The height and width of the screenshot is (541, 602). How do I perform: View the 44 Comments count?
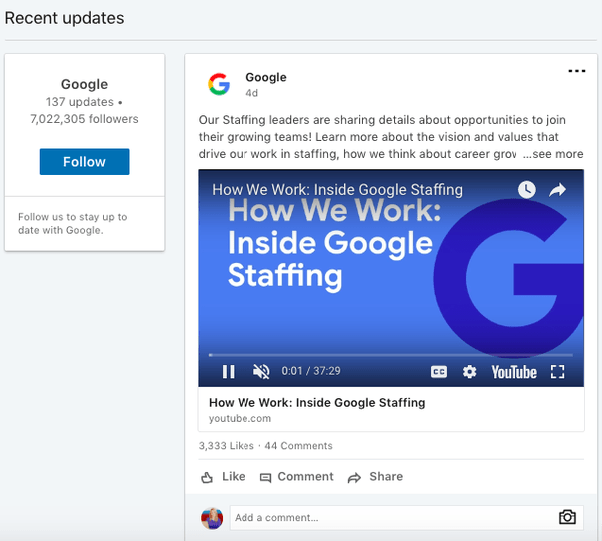point(298,446)
